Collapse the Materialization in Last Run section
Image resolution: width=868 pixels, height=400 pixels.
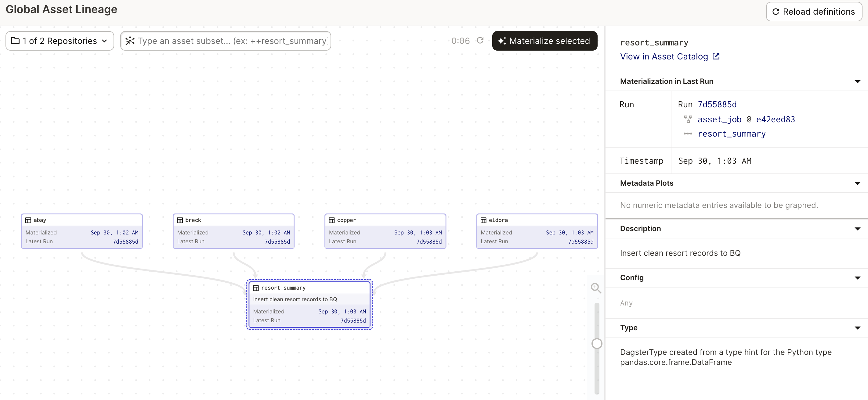coord(857,81)
